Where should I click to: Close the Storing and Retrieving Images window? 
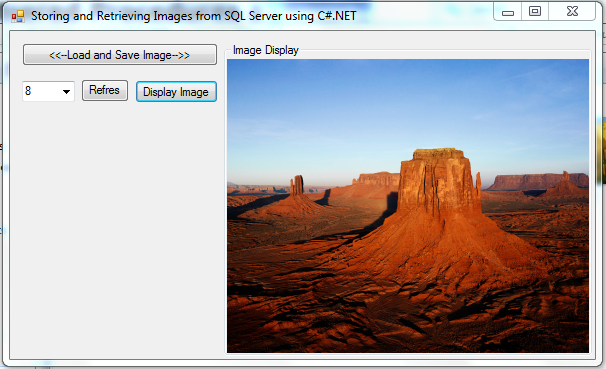pyautogui.click(x=572, y=12)
